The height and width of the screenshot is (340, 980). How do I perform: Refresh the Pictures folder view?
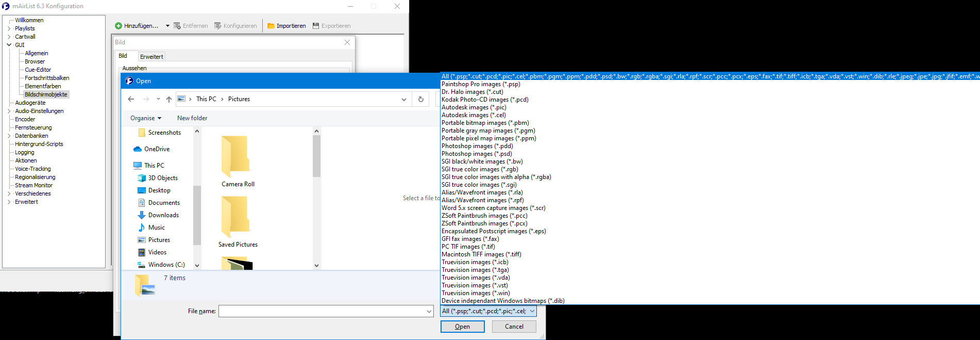[x=421, y=99]
